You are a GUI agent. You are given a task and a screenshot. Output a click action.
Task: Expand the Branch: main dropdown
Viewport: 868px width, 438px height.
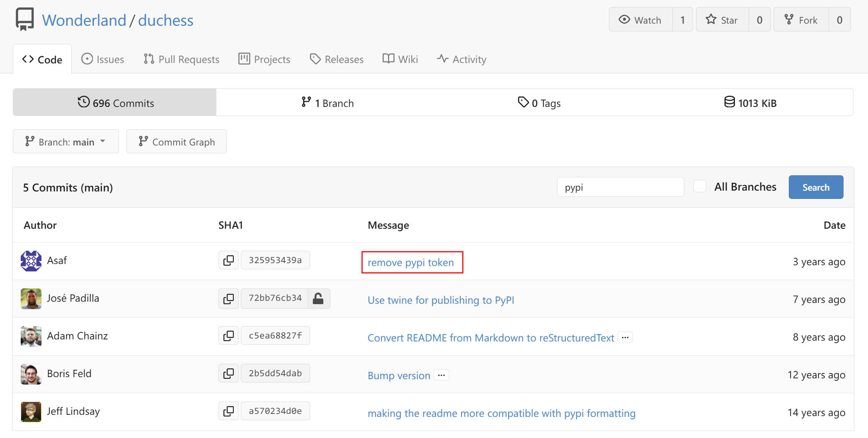pyautogui.click(x=66, y=141)
